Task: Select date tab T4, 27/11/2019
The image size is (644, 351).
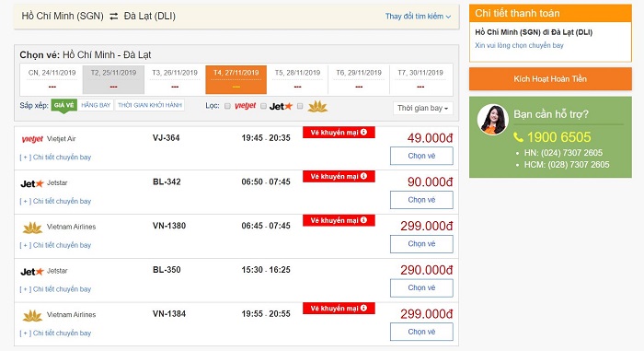Action: coord(236,79)
